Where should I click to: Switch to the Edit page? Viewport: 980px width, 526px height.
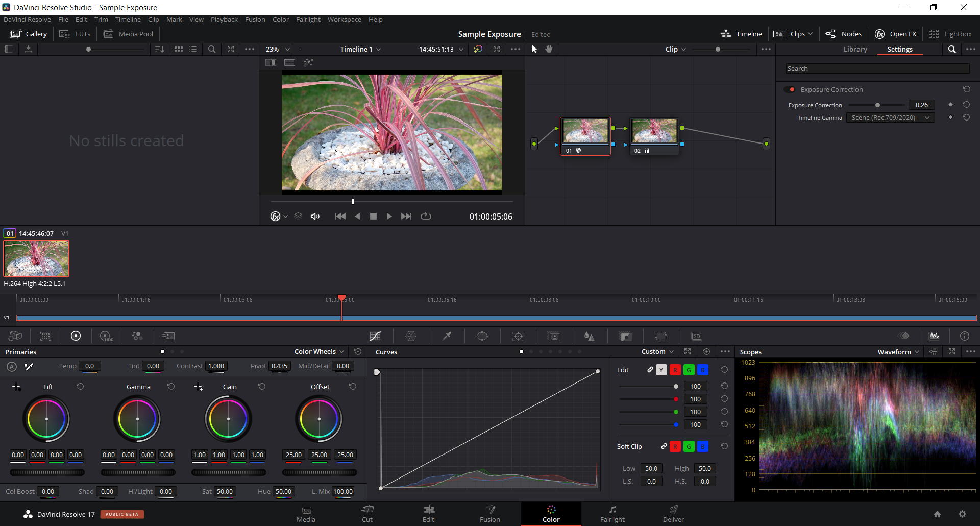(x=428, y=514)
